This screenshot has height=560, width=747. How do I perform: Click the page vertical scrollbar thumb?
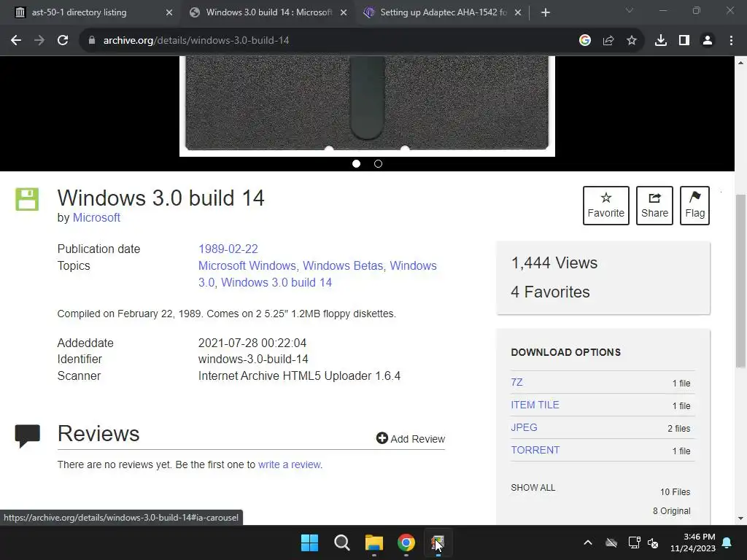click(x=741, y=281)
